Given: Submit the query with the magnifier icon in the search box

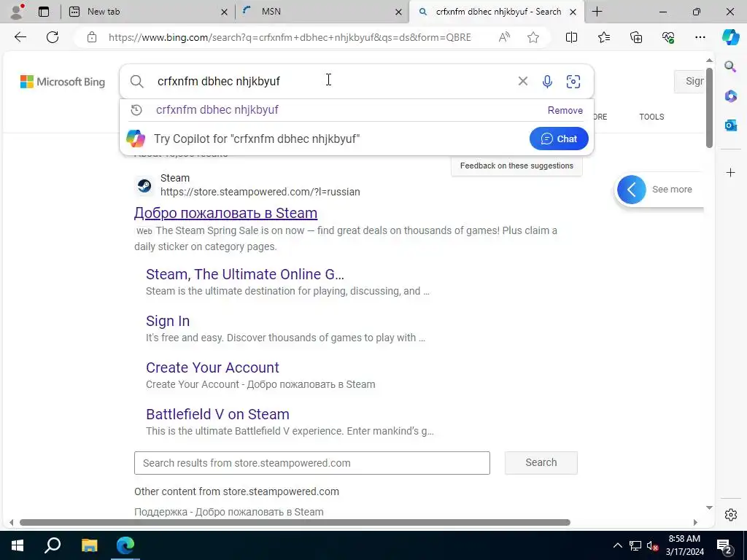Looking at the screenshot, I should coord(136,82).
